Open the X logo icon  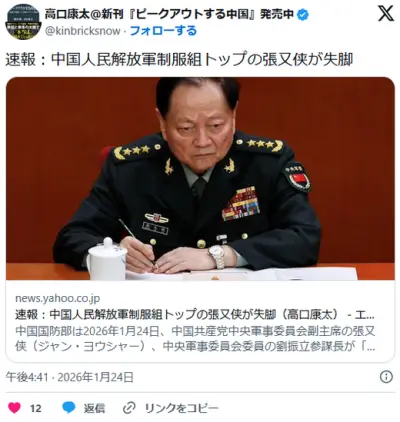click(x=386, y=14)
